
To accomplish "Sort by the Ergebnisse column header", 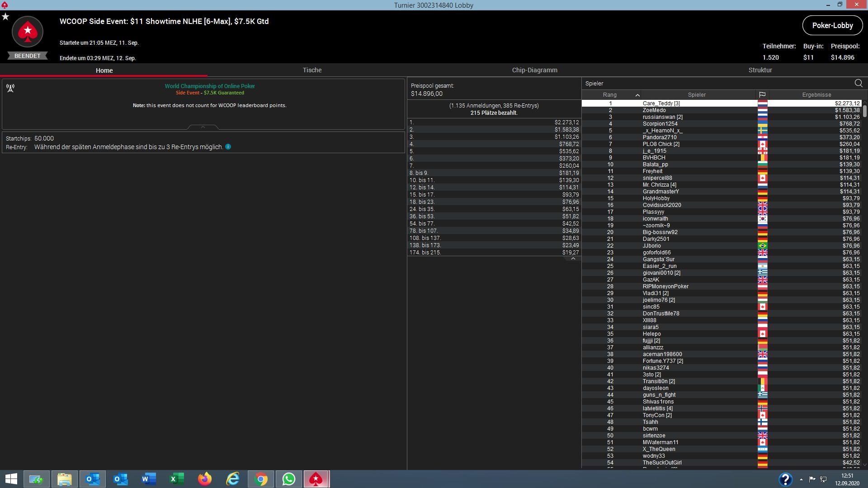I will coord(816,95).
